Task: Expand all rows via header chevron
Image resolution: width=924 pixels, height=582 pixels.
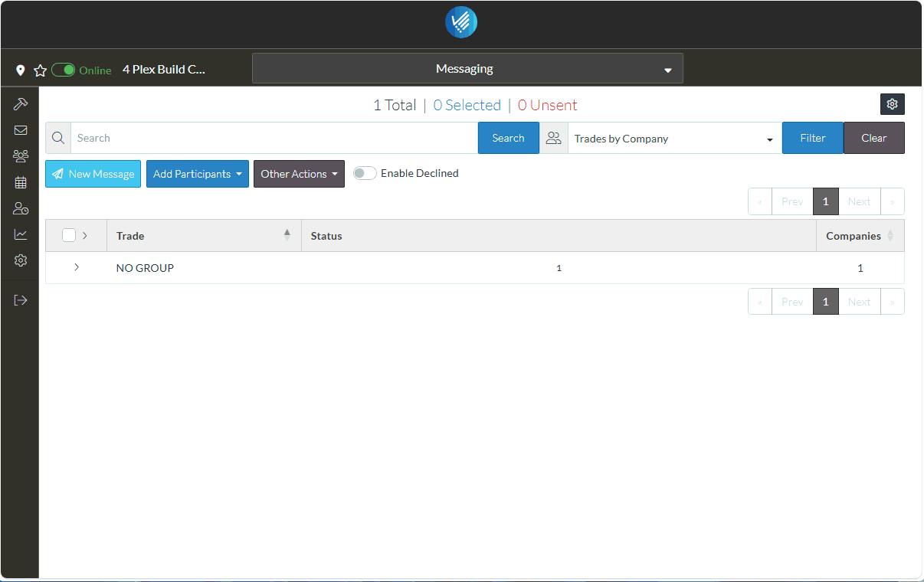Action: tap(84, 235)
